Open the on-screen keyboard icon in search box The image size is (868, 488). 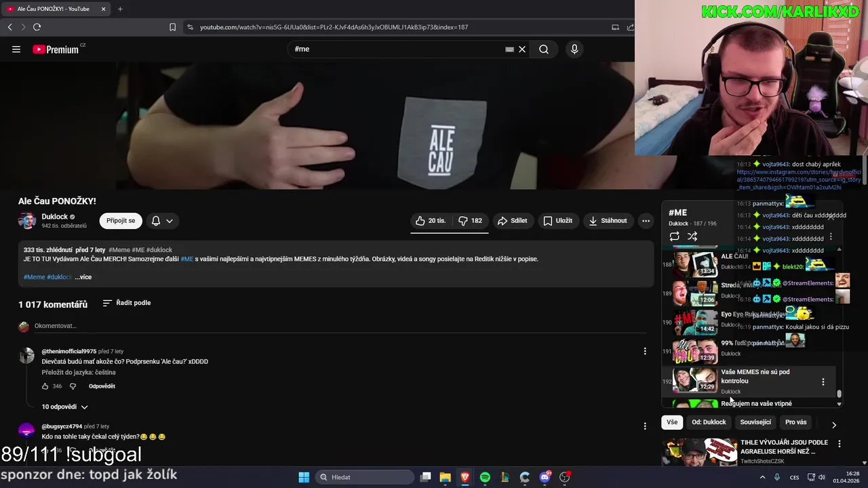(509, 49)
